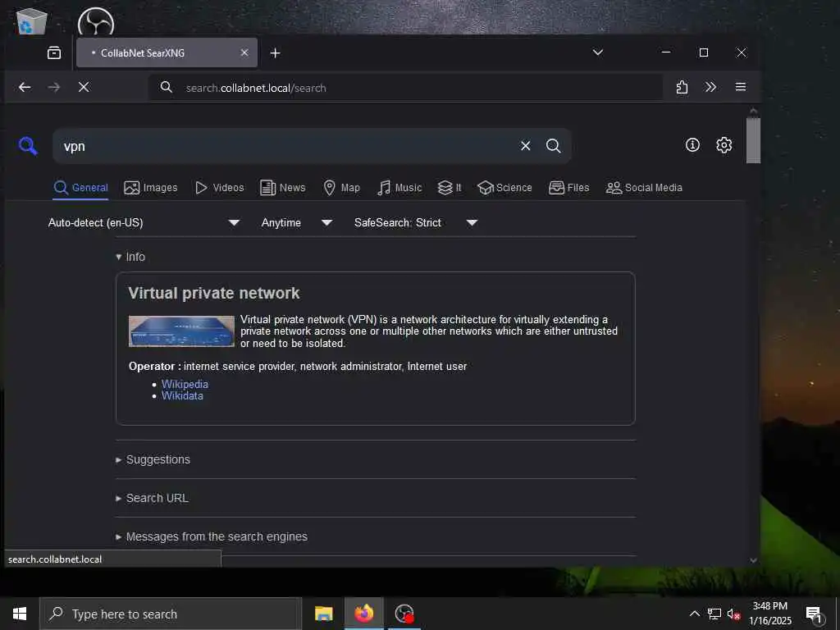Show more toolbar tools chevrons

click(710, 87)
